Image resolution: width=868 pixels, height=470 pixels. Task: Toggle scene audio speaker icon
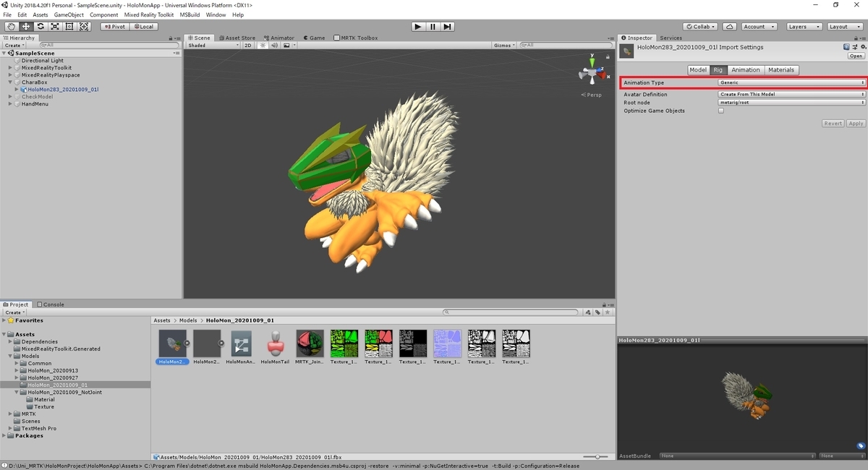[274, 46]
